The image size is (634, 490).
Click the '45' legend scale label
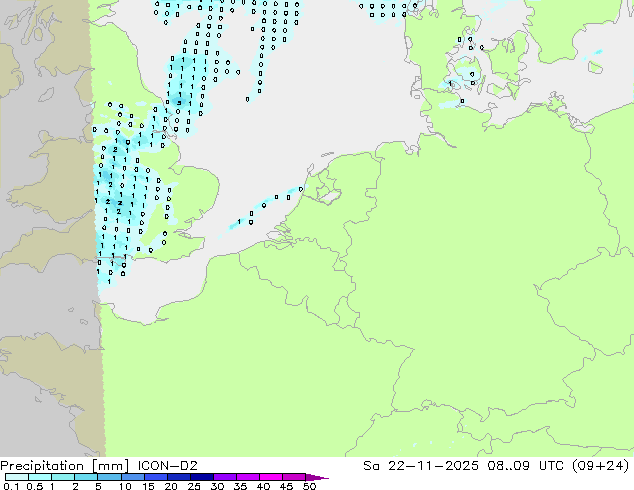pyautogui.click(x=286, y=486)
